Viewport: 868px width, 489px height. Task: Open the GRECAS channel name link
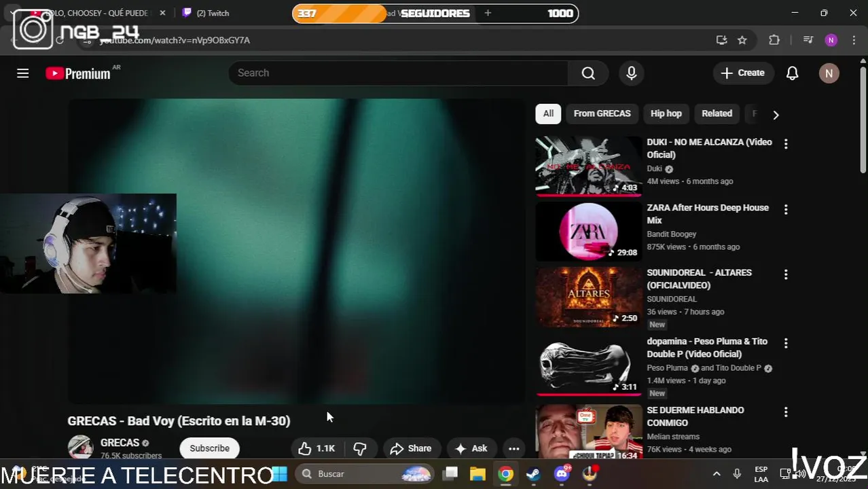(120, 443)
